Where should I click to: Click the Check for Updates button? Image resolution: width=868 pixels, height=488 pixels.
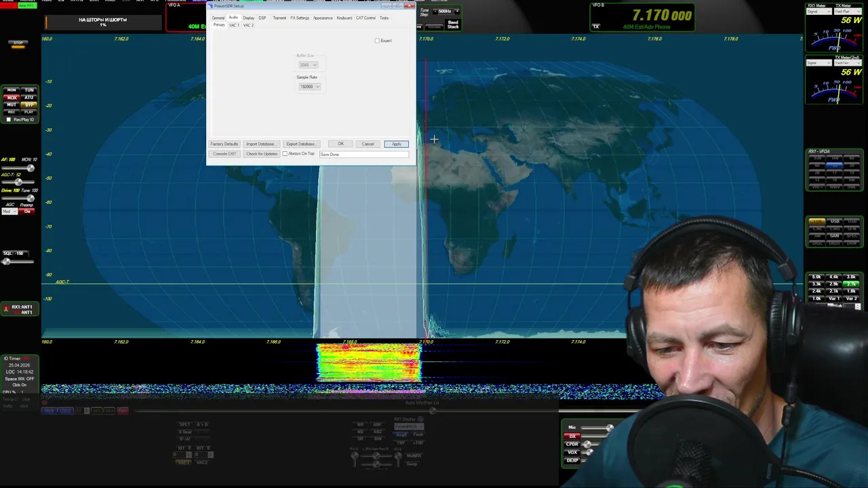pyautogui.click(x=262, y=154)
